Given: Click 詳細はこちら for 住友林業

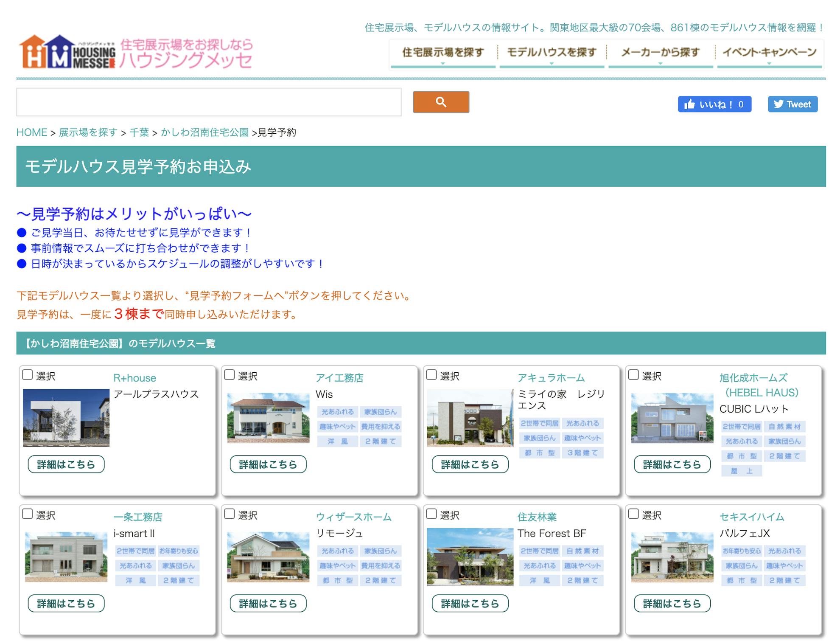Looking at the screenshot, I should [x=470, y=604].
